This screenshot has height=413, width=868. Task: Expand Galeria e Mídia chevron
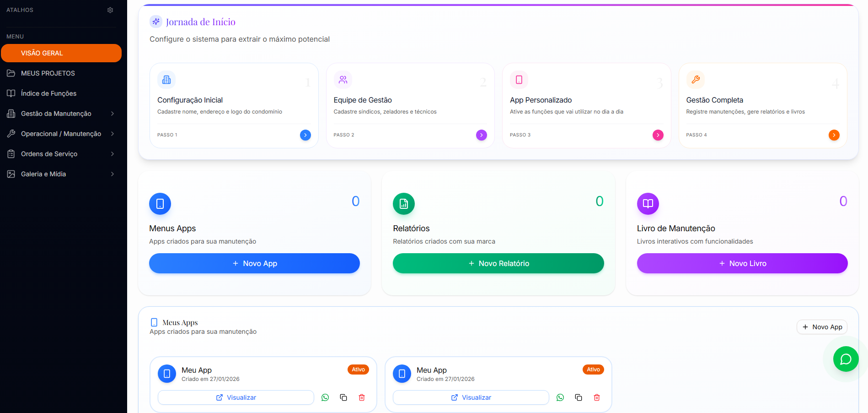(x=113, y=174)
